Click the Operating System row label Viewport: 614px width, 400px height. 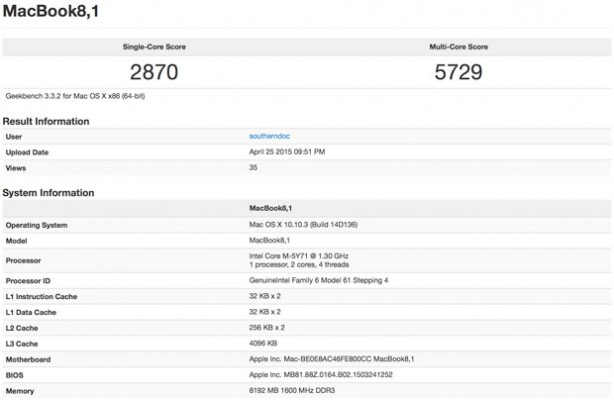click(36, 225)
